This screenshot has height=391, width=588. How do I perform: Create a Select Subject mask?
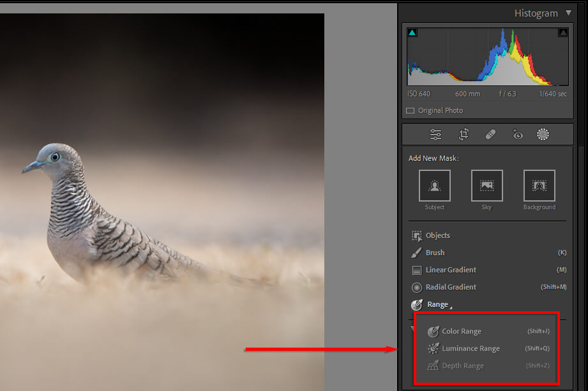[x=435, y=186]
